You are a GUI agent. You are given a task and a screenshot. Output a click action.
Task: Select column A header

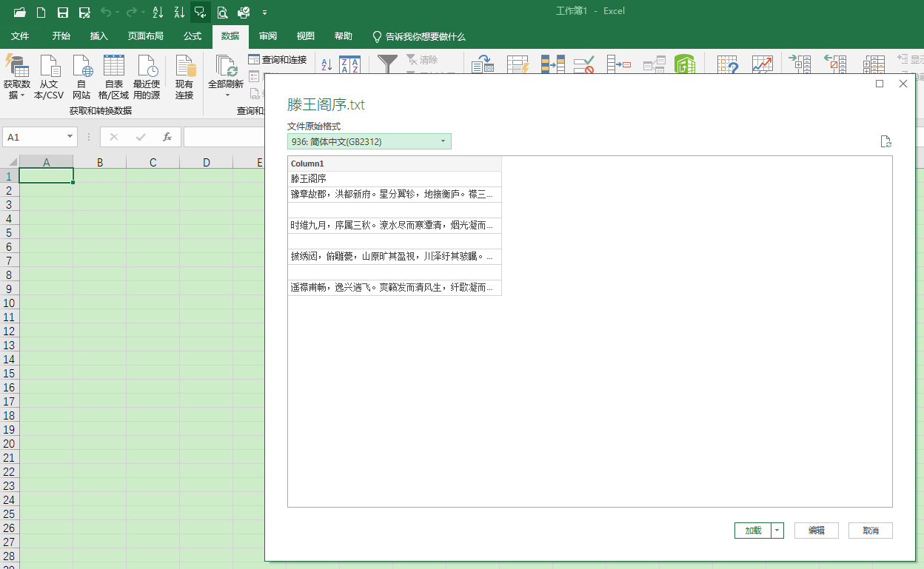click(x=46, y=162)
